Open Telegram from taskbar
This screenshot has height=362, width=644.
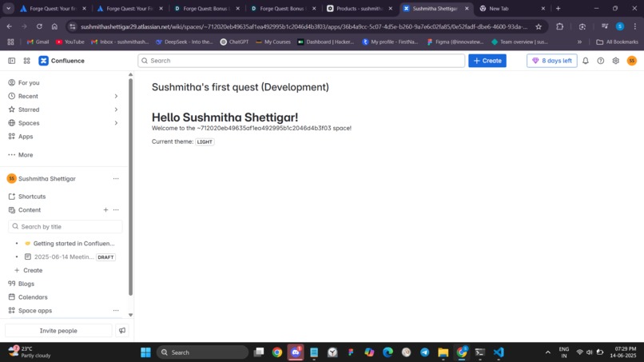click(425, 352)
